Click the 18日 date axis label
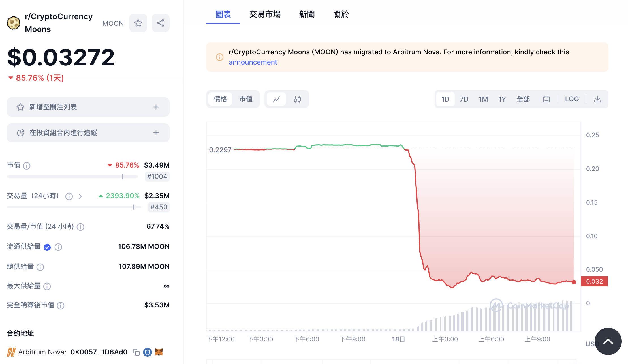Screen dimensions: 628x364 click(x=399, y=339)
